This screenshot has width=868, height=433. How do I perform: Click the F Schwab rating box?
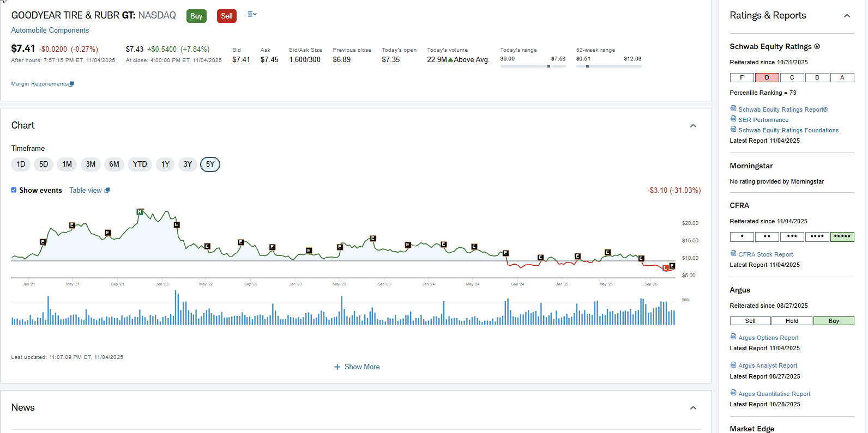[742, 78]
